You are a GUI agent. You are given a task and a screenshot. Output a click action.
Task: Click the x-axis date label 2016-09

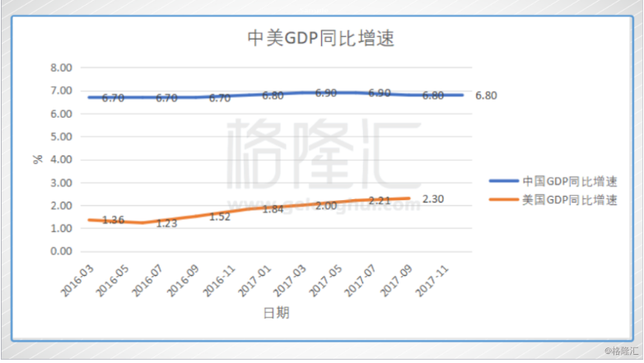click(183, 281)
